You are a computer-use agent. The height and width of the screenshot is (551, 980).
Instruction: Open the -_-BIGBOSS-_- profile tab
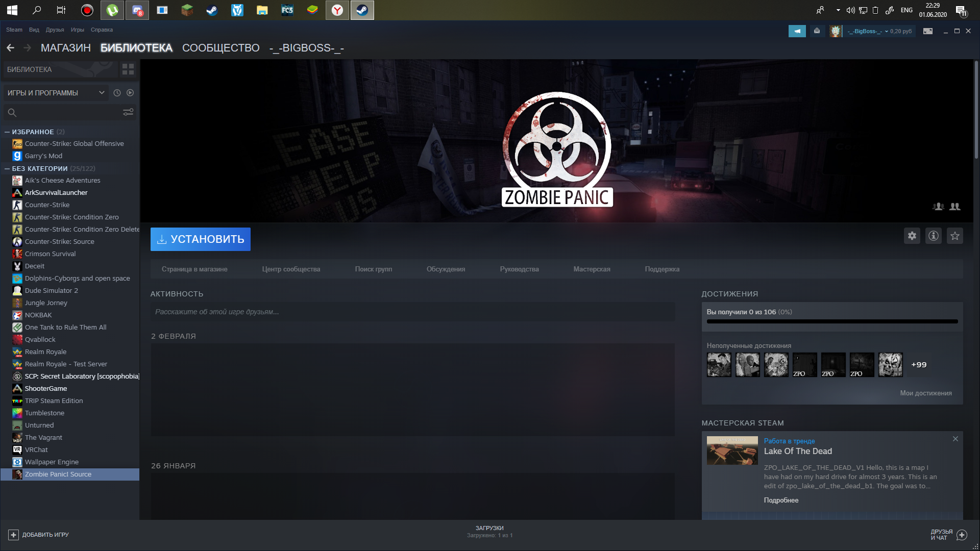307,48
